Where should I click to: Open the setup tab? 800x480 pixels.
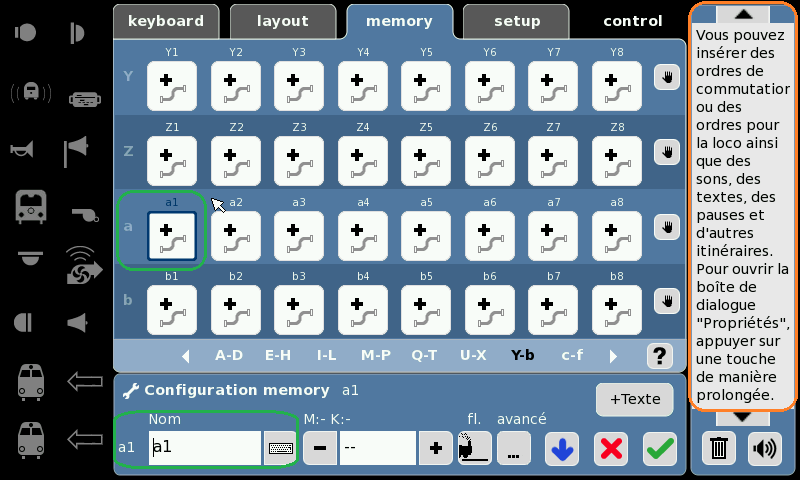click(517, 21)
